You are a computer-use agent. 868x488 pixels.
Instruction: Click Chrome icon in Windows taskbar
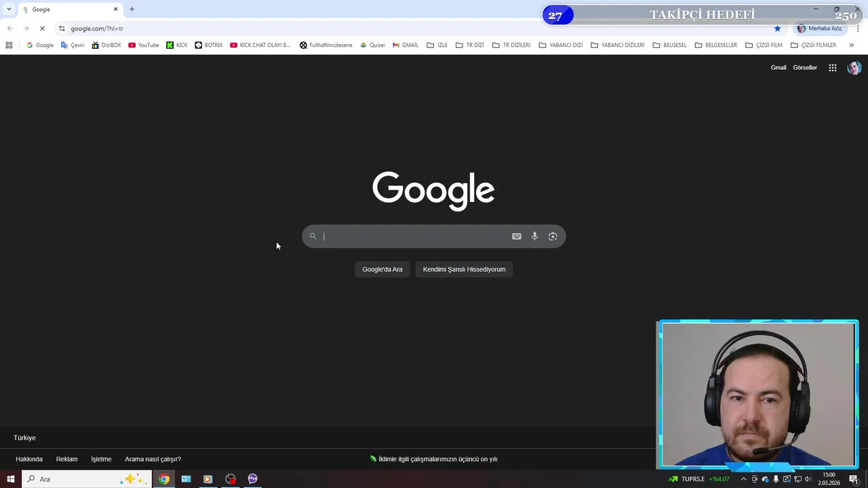click(x=163, y=479)
